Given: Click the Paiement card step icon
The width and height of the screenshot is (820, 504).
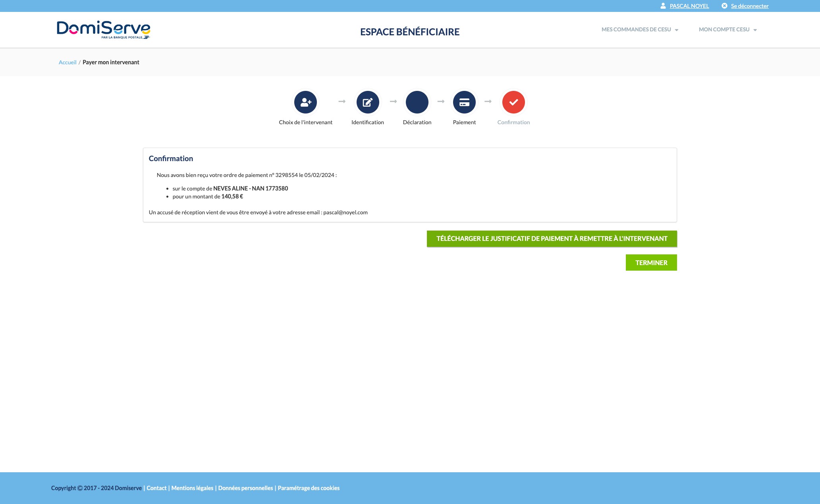Looking at the screenshot, I should (464, 102).
